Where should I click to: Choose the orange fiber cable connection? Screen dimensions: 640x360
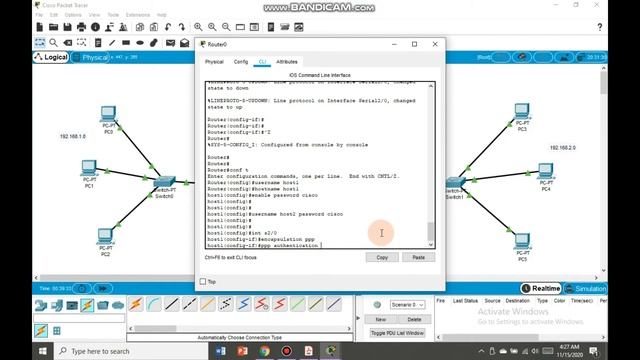[208, 304]
